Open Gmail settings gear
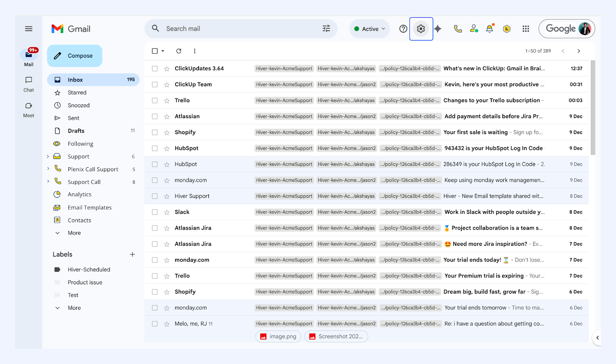 coord(421,29)
